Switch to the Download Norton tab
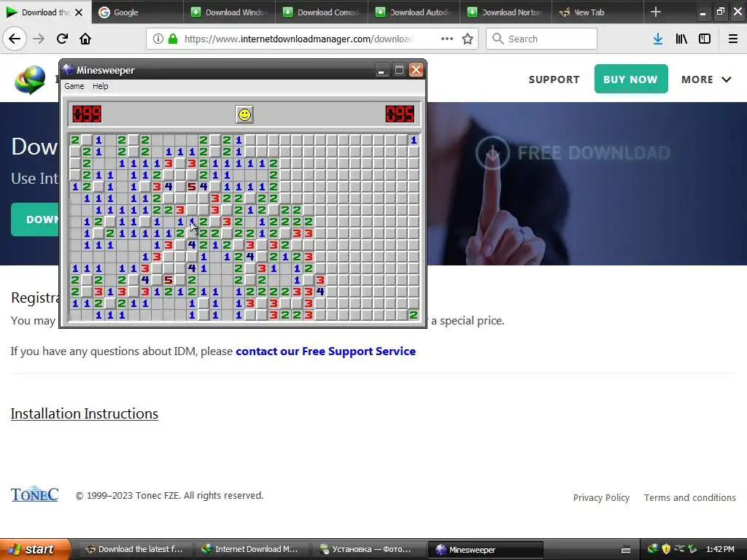Viewport: 747px width, 560px height. click(506, 12)
